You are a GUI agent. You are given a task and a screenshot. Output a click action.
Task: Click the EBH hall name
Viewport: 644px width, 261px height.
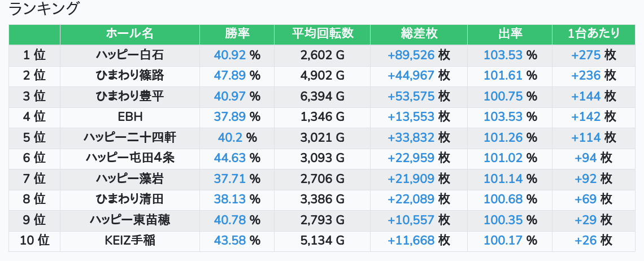[x=129, y=117]
